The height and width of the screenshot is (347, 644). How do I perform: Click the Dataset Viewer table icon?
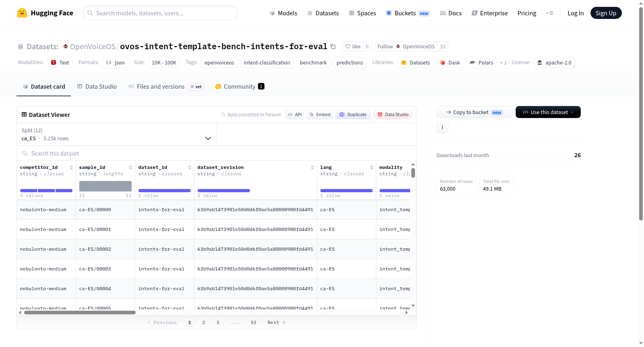click(24, 114)
